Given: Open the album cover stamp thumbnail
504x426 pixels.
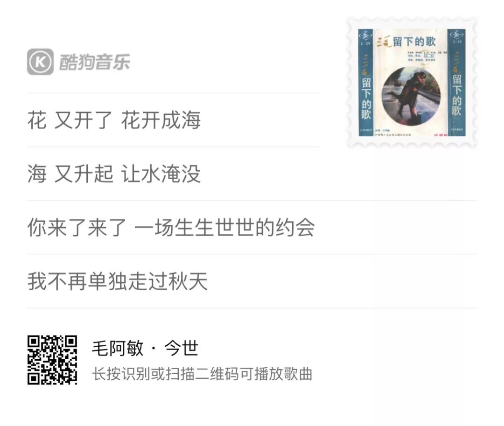Looking at the screenshot, I should pyautogui.click(x=412, y=83).
